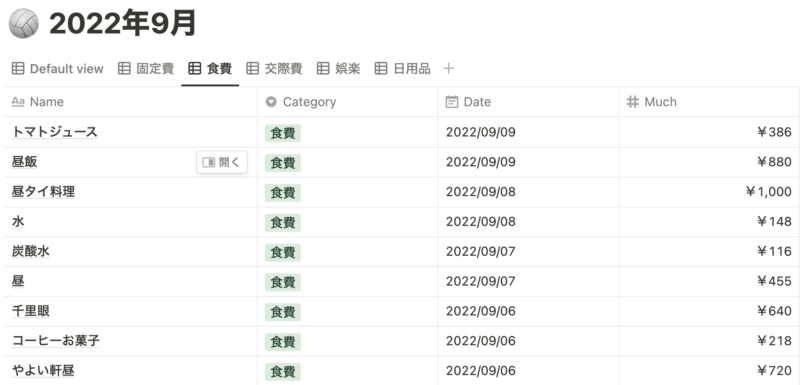The width and height of the screenshot is (800, 385).
Task: Click the date cell of 水 row
Action: coord(528,222)
